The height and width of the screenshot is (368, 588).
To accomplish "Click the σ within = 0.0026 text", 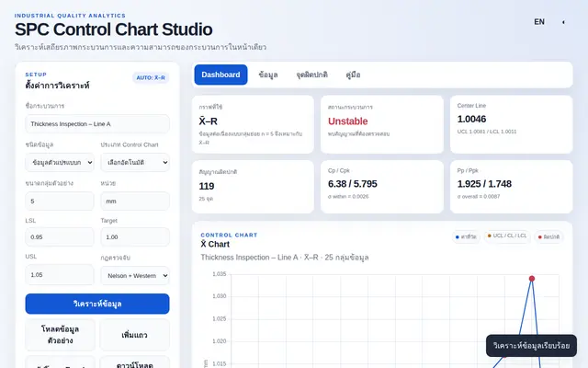I will 348,196.
